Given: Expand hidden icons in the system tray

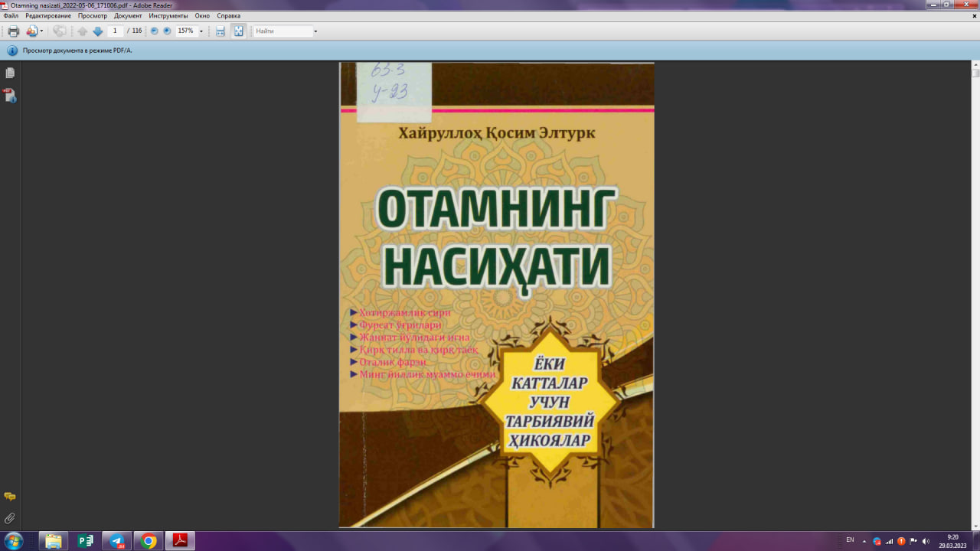Looking at the screenshot, I should coord(864,542).
